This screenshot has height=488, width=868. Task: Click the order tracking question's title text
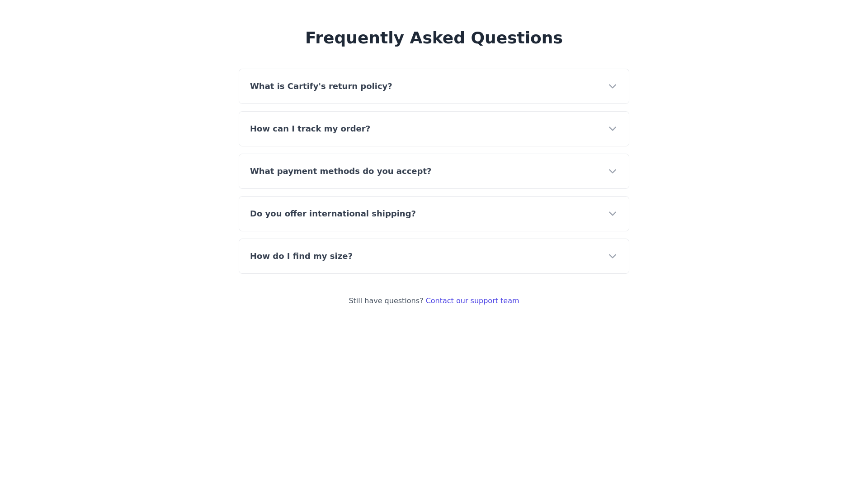310,129
